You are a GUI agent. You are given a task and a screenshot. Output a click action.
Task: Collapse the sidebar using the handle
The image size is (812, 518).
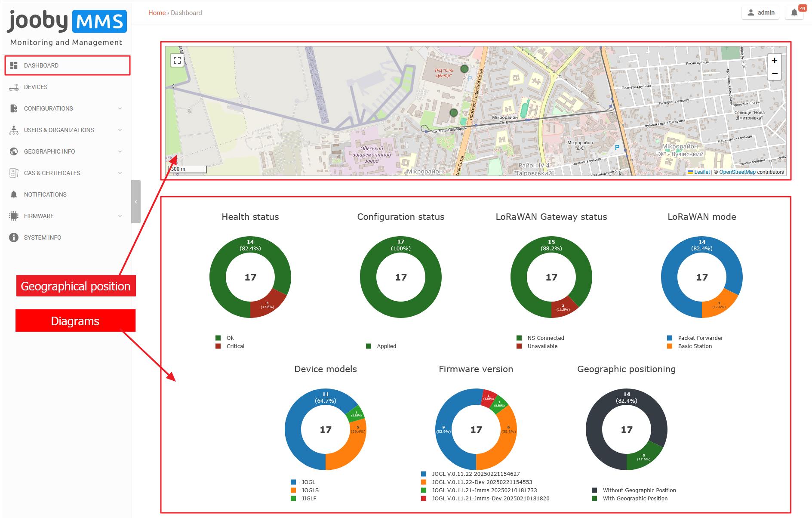pyautogui.click(x=136, y=202)
